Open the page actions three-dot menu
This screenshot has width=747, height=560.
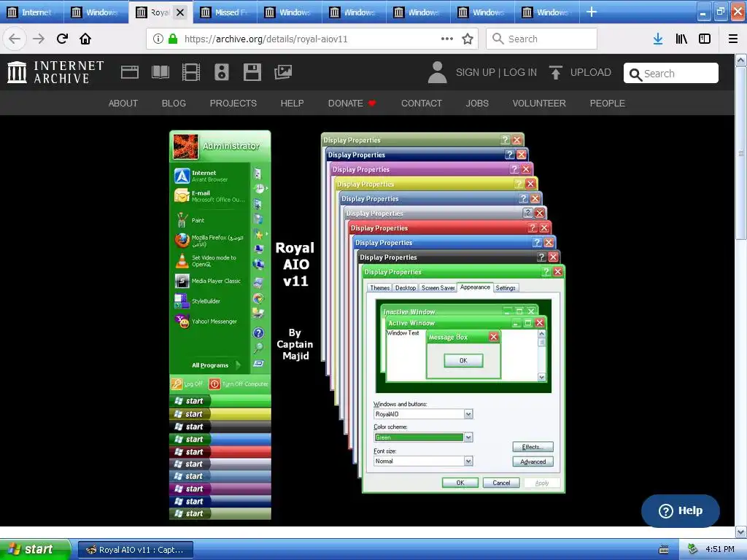(447, 39)
